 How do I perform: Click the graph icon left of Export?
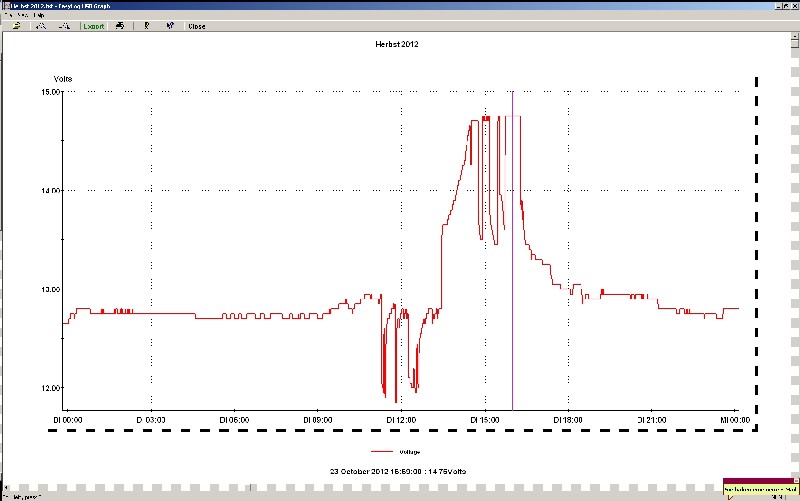(65, 26)
